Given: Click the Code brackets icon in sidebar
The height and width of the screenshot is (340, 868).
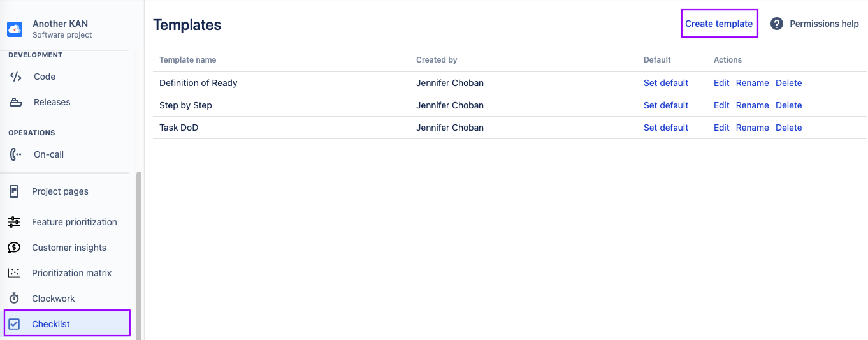Looking at the screenshot, I should (x=16, y=77).
